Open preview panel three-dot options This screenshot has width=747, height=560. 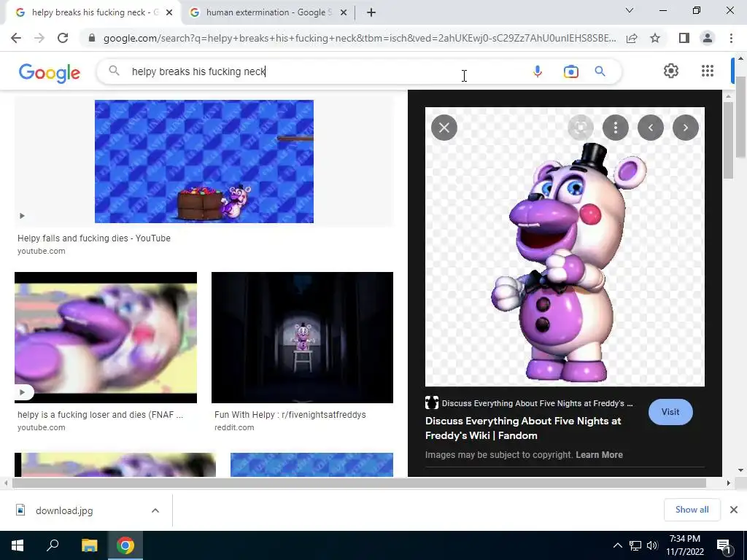click(616, 128)
